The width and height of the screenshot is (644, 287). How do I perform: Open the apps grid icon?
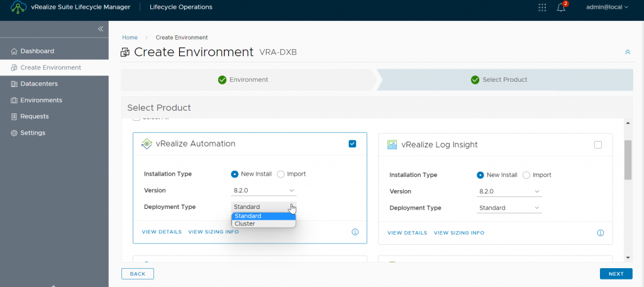coord(541,8)
